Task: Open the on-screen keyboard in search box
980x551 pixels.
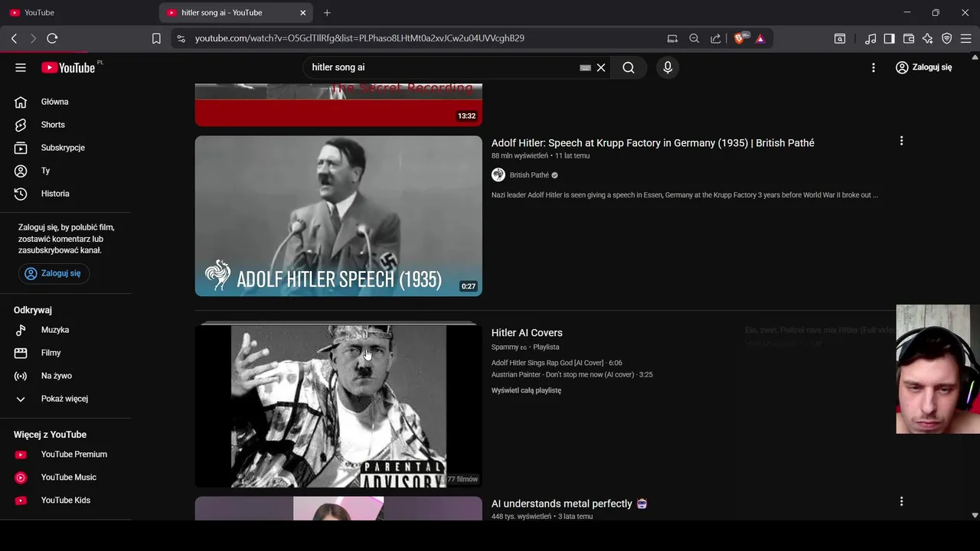Action: (585, 67)
